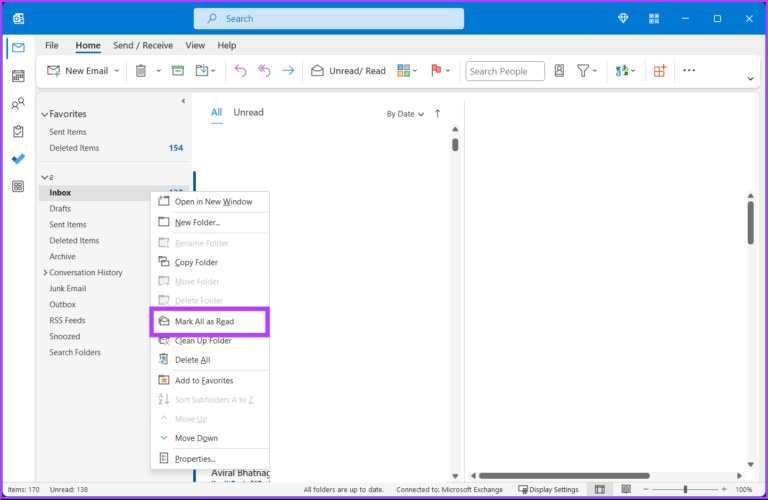Open Display Settings in the status bar
Viewport: 768px width, 500px height.
(548, 489)
